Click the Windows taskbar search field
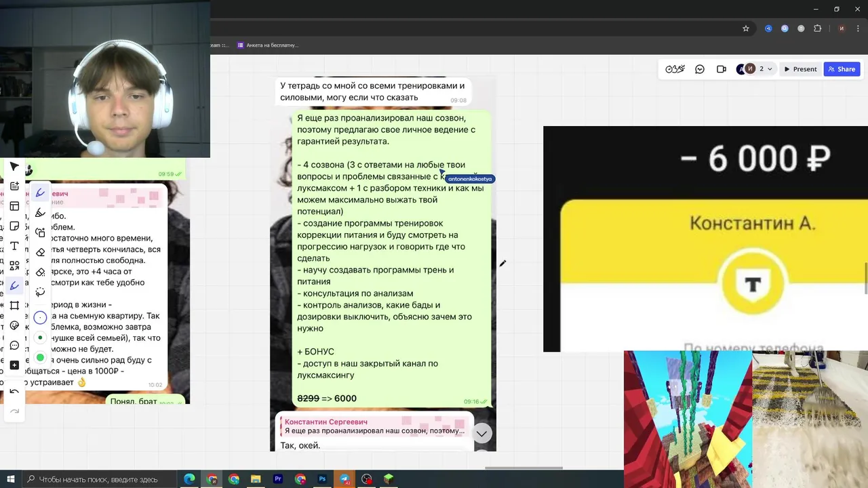Image resolution: width=868 pixels, height=488 pixels. point(98,479)
